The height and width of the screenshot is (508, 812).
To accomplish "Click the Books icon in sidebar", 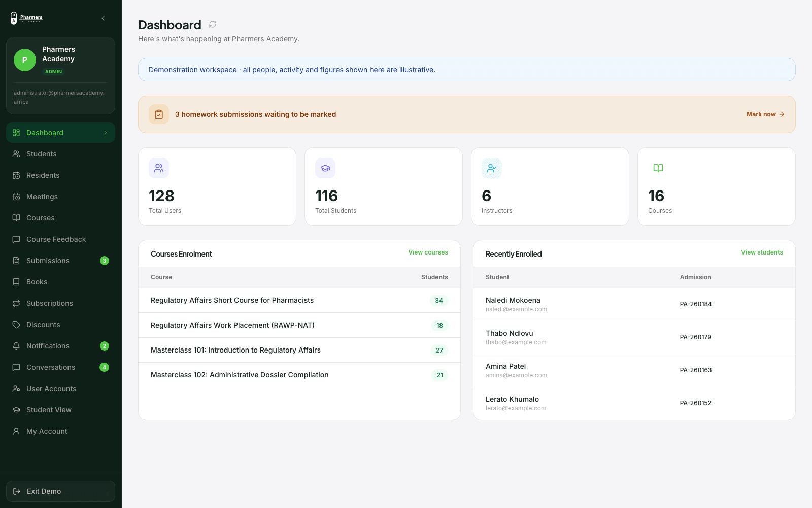I will pos(16,282).
